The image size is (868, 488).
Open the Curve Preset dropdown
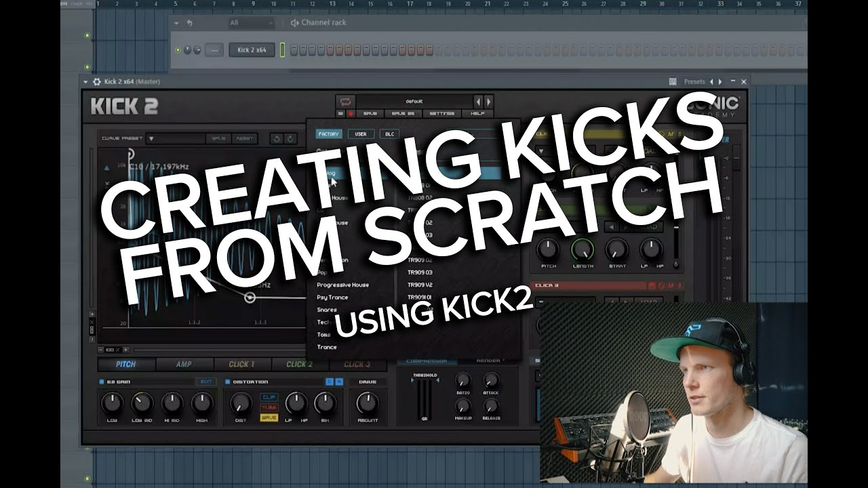(176, 138)
